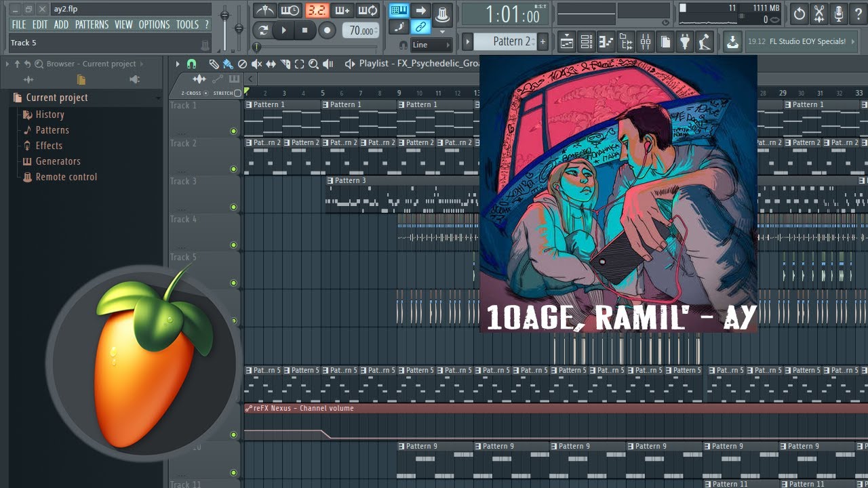Collapse the Playlist left picker arrow
Image resolution: width=868 pixels, height=488 pixels.
tap(250, 79)
